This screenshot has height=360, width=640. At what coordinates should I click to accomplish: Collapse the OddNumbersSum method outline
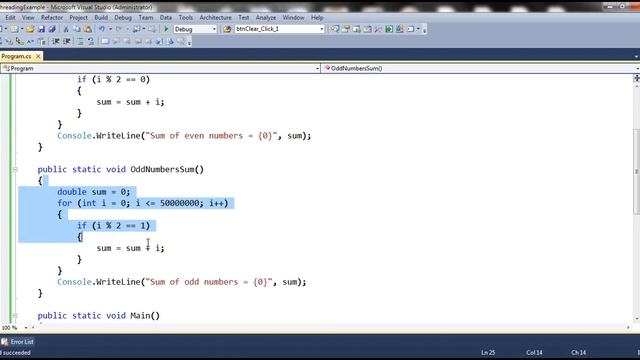[x=15, y=169]
